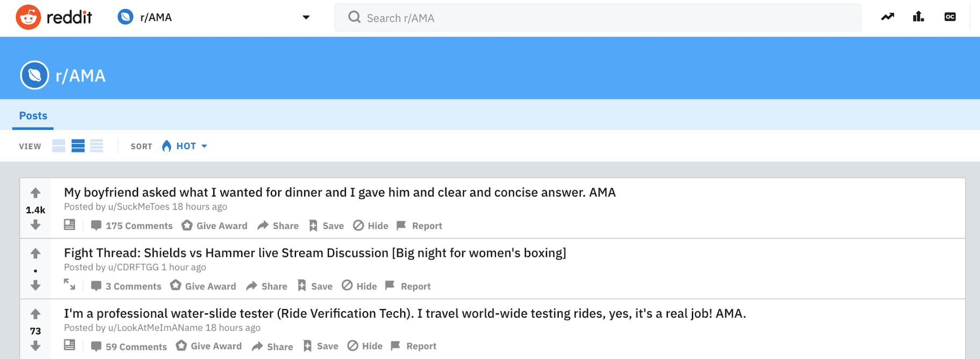
Task: Switch to card view layout
Action: coord(59,146)
